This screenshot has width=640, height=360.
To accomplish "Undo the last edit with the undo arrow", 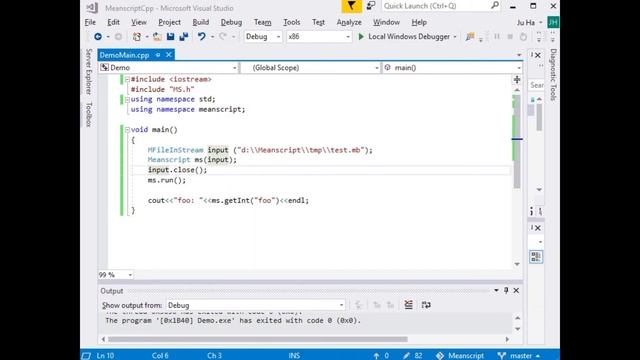I will point(202,37).
